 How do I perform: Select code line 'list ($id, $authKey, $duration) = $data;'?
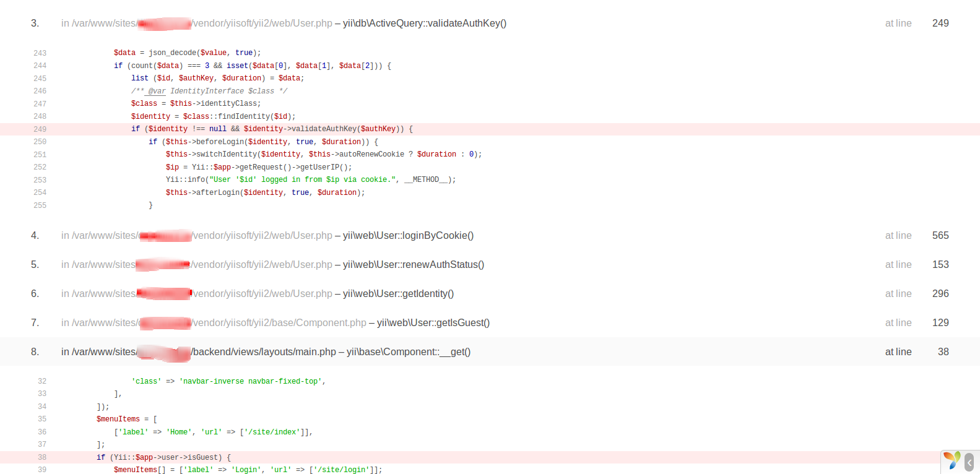click(x=217, y=79)
